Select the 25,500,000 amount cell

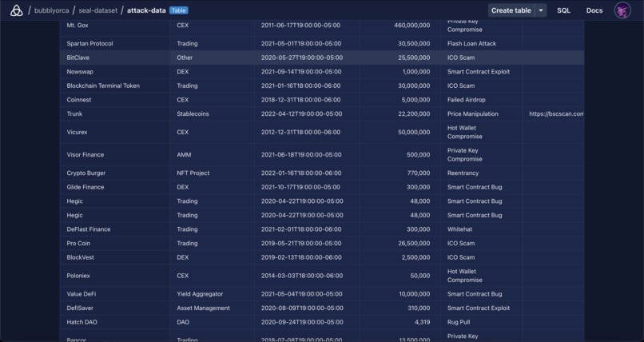coord(400,58)
